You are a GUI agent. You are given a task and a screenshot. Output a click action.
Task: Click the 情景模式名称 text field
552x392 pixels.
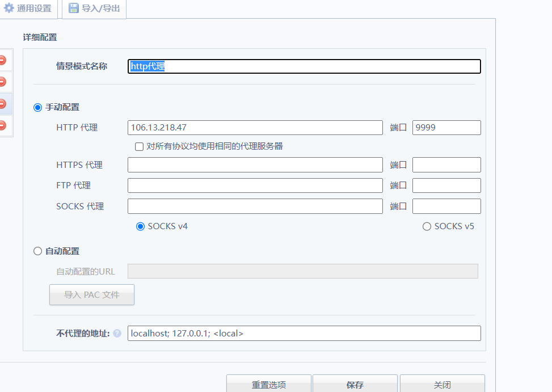tap(304, 66)
